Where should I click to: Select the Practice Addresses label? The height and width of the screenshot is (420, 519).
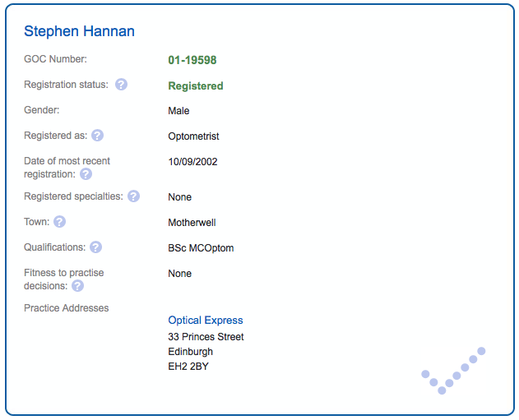(x=66, y=308)
